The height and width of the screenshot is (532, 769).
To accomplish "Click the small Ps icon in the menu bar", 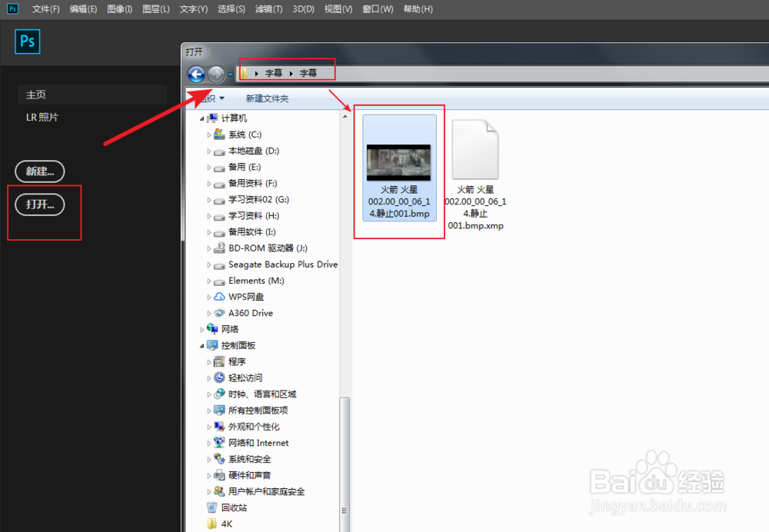I will click(12, 8).
